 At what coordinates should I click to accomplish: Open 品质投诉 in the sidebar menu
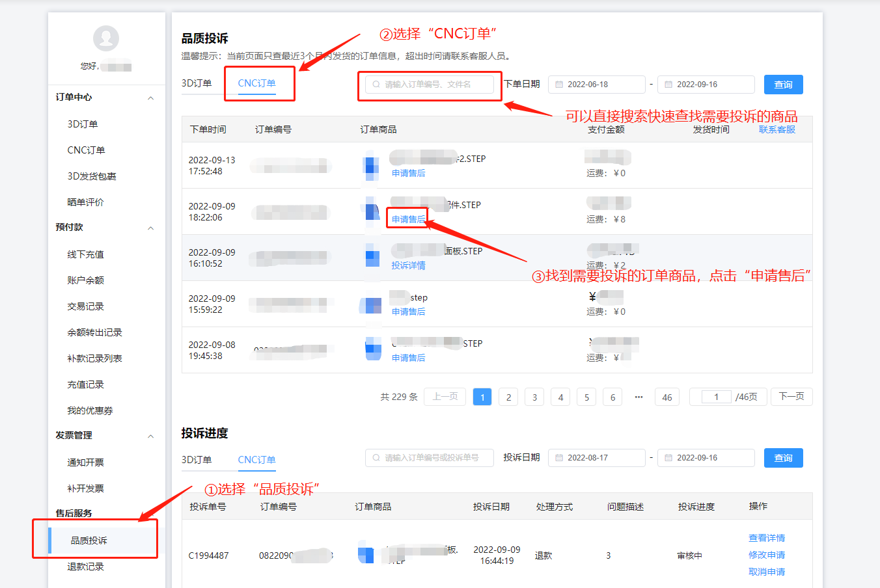click(89, 541)
